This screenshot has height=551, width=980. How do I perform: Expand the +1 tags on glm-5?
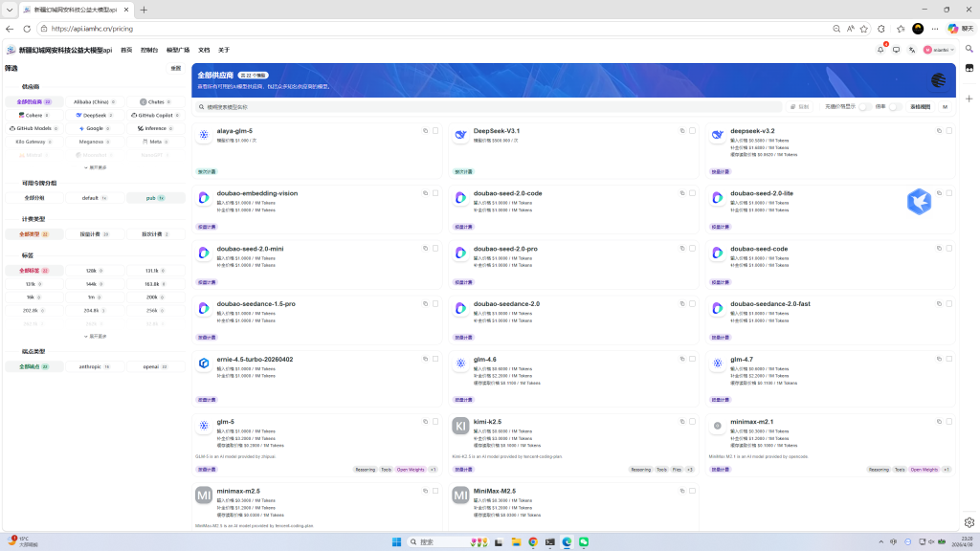434,470
